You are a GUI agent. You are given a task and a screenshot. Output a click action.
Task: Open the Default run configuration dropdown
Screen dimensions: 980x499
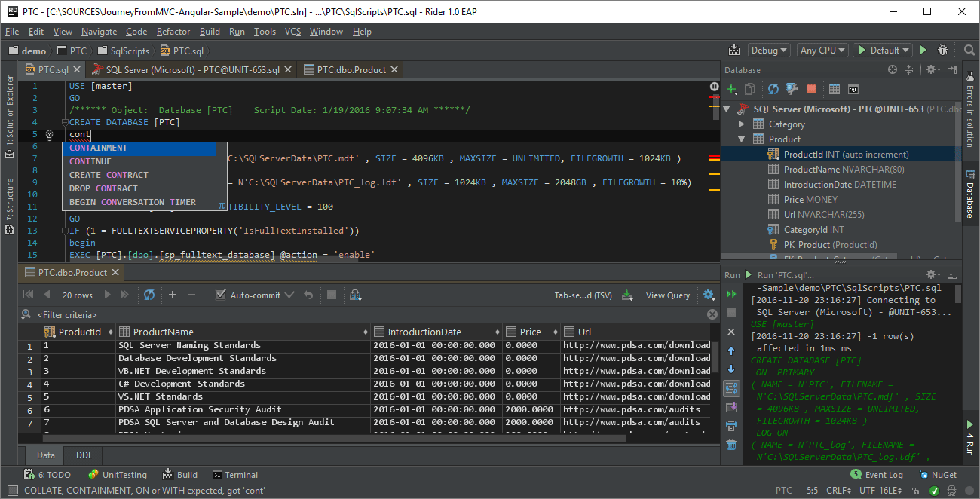click(884, 51)
